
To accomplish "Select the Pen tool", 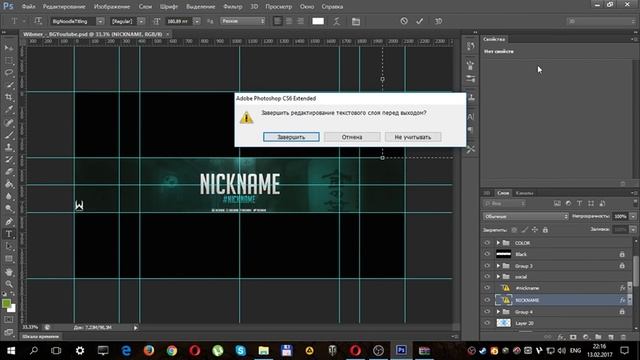I will [x=9, y=222].
